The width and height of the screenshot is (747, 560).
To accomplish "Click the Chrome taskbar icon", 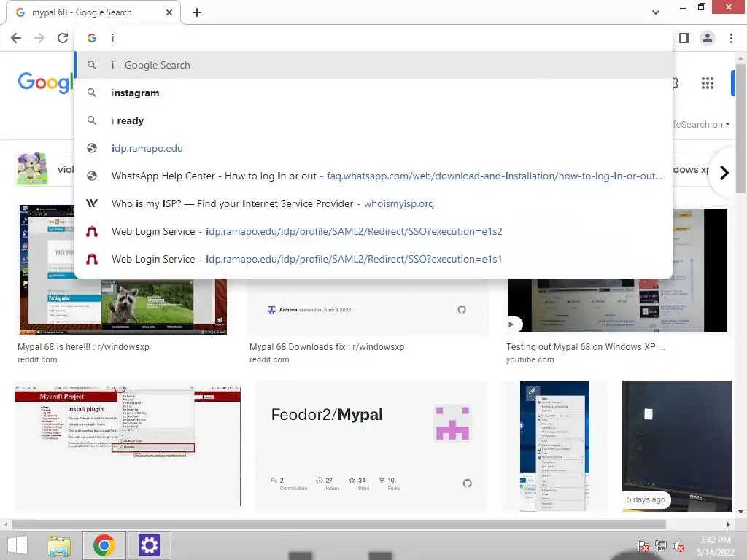I will point(104,545).
